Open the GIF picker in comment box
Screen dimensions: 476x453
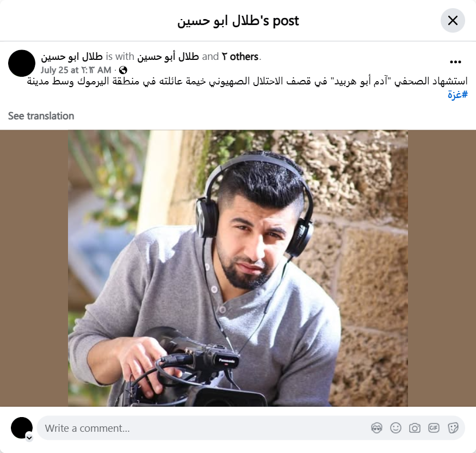[x=434, y=428]
